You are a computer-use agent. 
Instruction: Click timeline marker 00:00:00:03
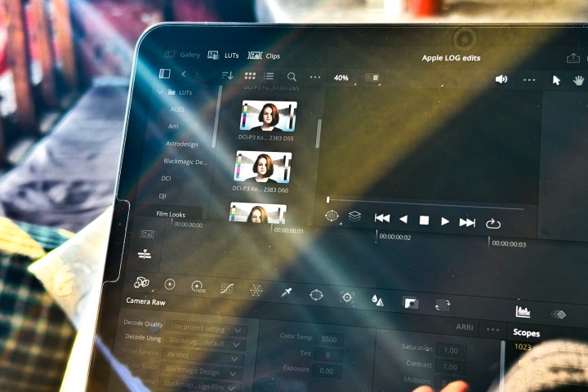[x=509, y=243]
